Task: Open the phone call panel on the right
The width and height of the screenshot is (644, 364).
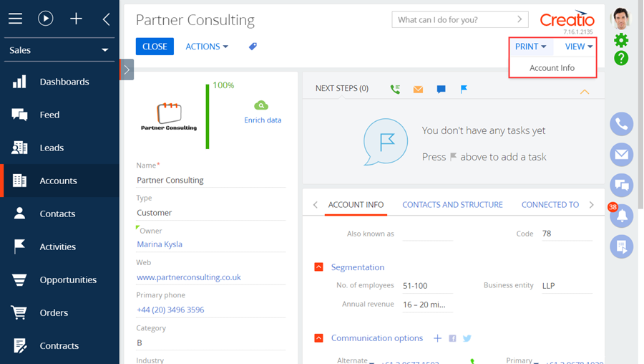Action: 621,124
